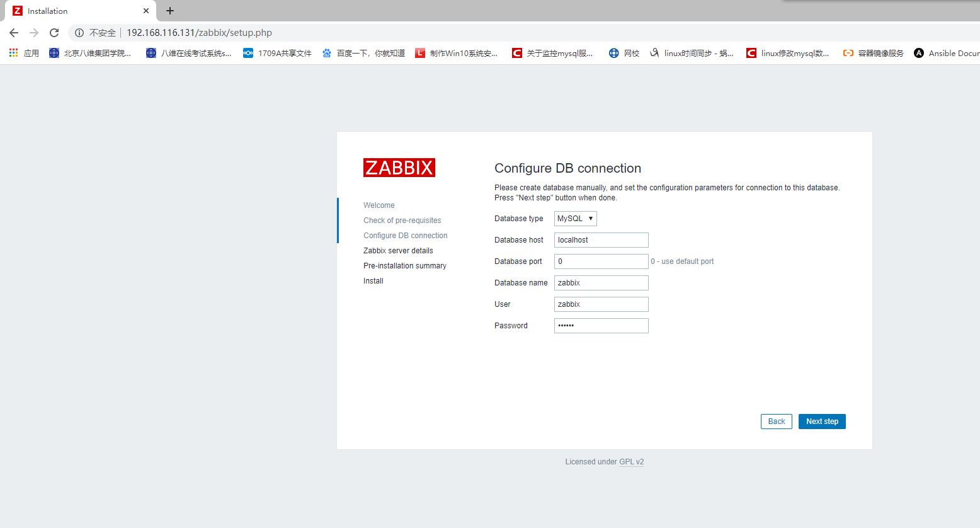The width and height of the screenshot is (980, 528).
Task: Open the Ansible Docur bookmark
Action: point(947,54)
